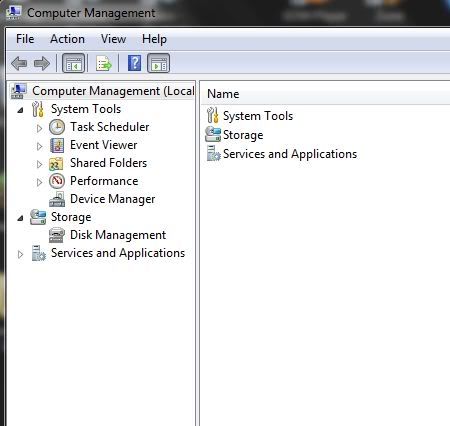
Task: Collapse the System Tools tree node
Action: click(x=21, y=110)
